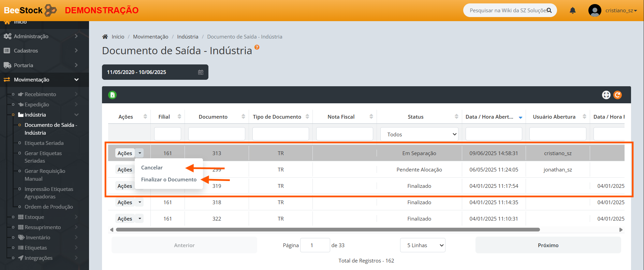Screen dimensions: 644x270
Task: Click the Próximo page button
Action: coord(548,245)
